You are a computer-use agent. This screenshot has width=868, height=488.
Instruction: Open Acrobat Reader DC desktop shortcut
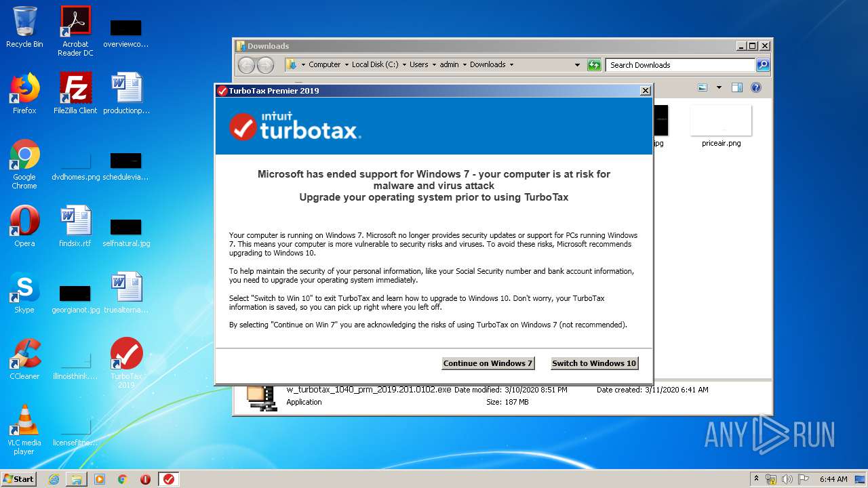pos(75,31)
